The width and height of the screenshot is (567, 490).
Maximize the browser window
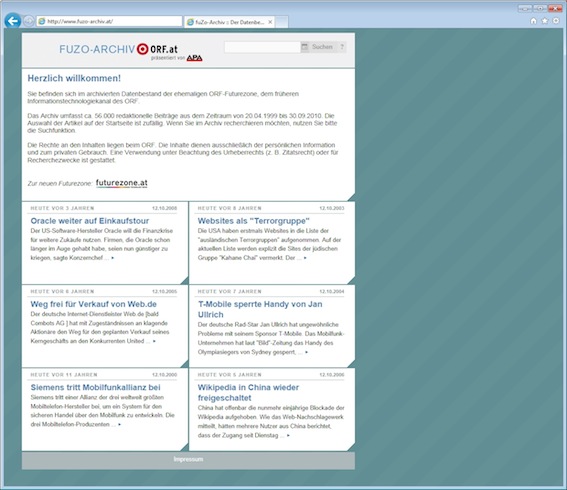(x=540, y=8)
